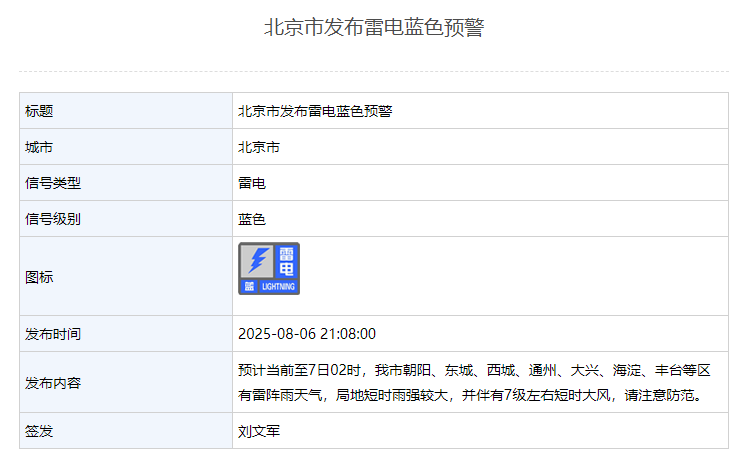
Task: Click the 发布时间 label cell
Action: tap(126, 334)
